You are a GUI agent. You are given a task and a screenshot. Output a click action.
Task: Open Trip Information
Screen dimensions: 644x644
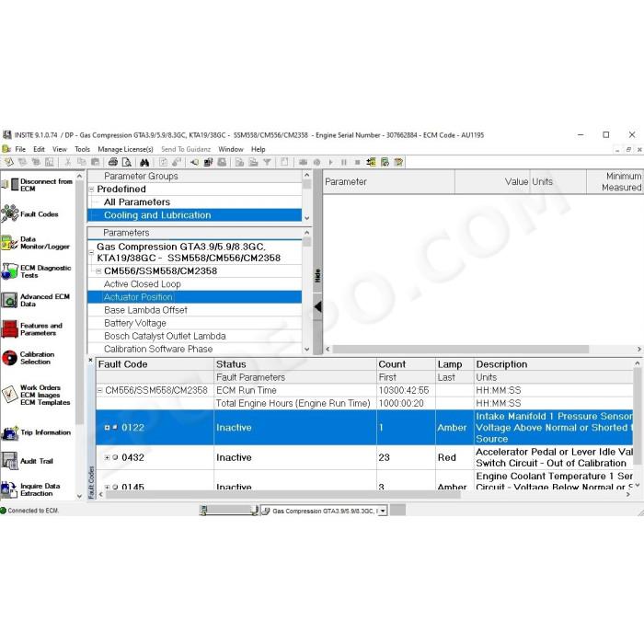(x=36, y=432)
